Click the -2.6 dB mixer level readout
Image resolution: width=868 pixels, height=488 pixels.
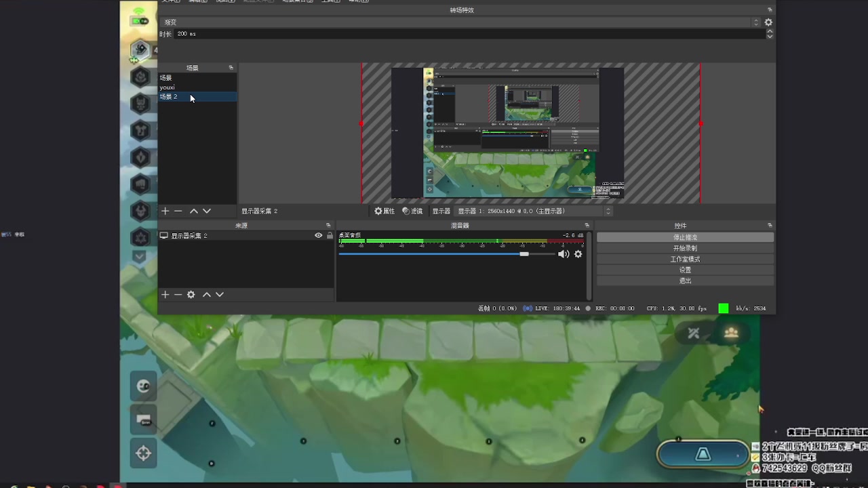(573, 235)
